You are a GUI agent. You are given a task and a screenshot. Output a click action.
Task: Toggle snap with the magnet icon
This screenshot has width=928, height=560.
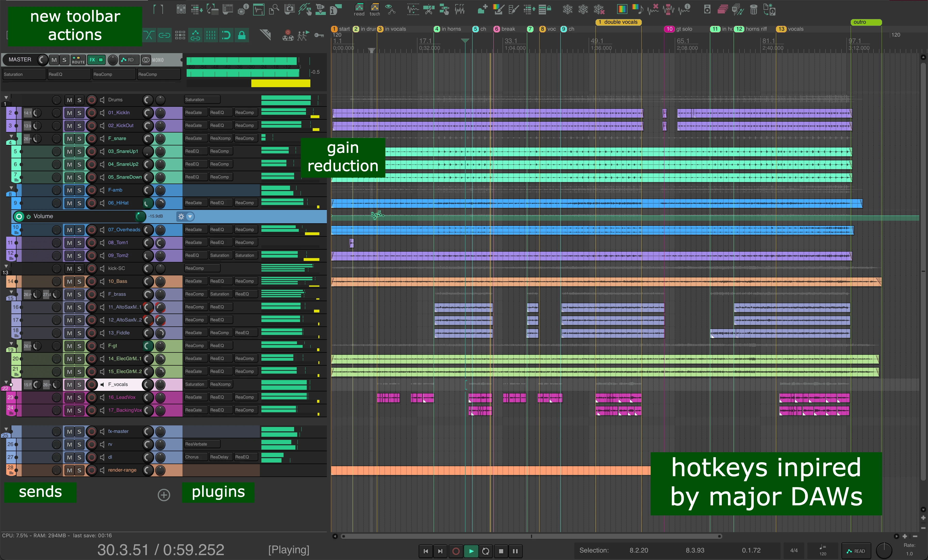(x=226, y=35)
